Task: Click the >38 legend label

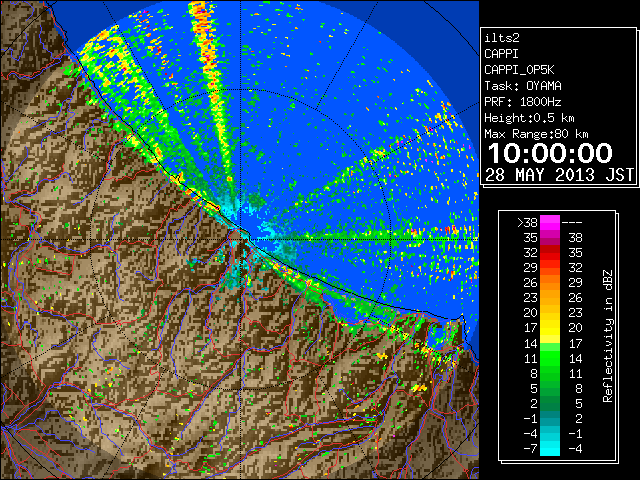Action: pos(527,222)
